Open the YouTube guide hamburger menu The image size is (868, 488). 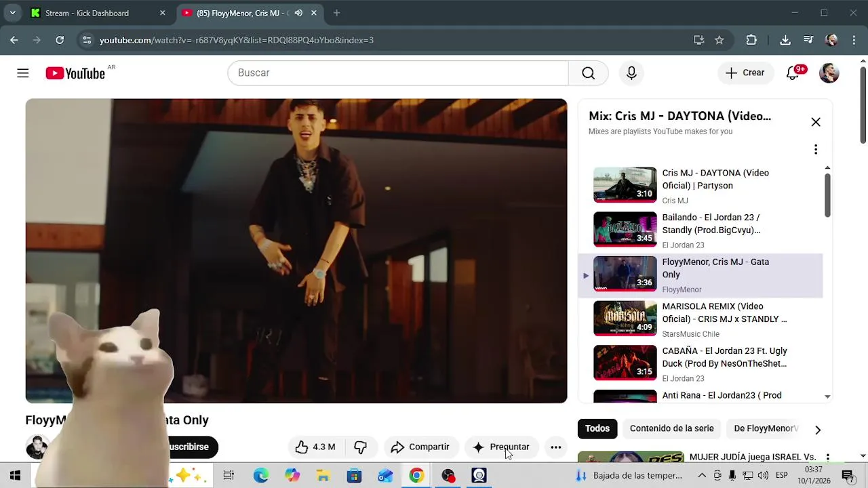coord(23,73)
